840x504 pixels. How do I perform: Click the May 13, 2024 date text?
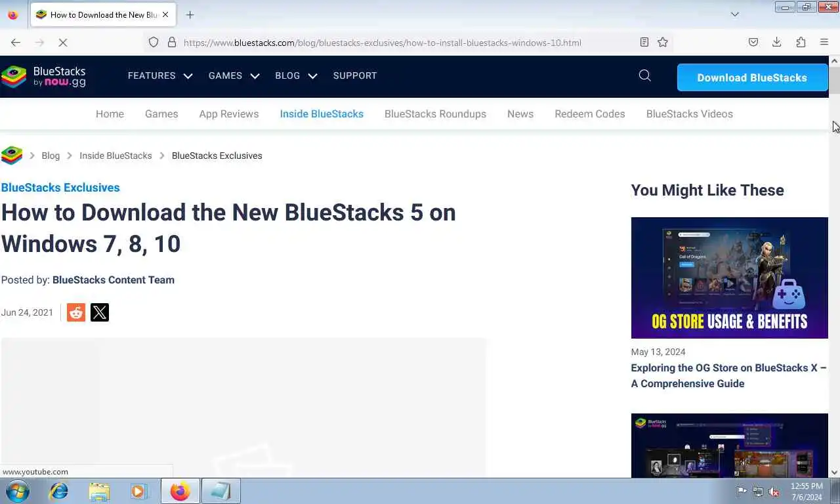pyautogui.click(x=658, y=352)
